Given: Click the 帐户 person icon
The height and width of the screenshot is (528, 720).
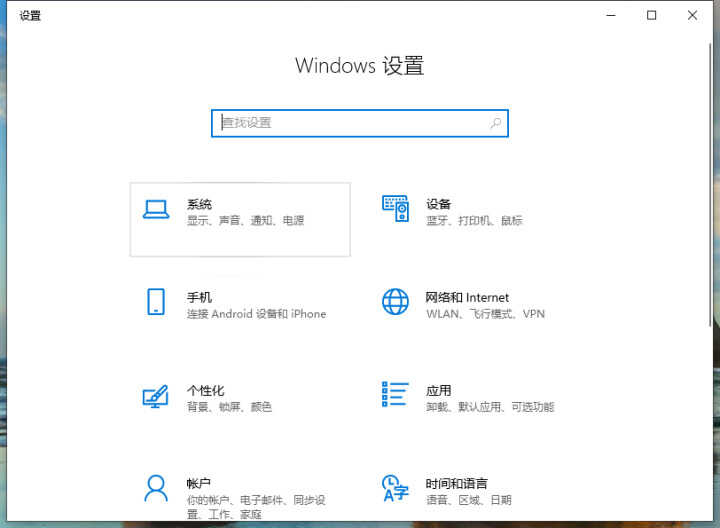Looking at the screenshot, I should (155, 488).
